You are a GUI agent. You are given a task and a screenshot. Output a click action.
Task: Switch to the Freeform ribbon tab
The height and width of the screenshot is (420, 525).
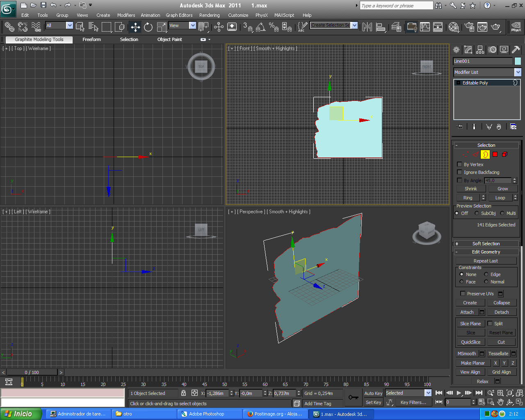click(x=91, y=39)
